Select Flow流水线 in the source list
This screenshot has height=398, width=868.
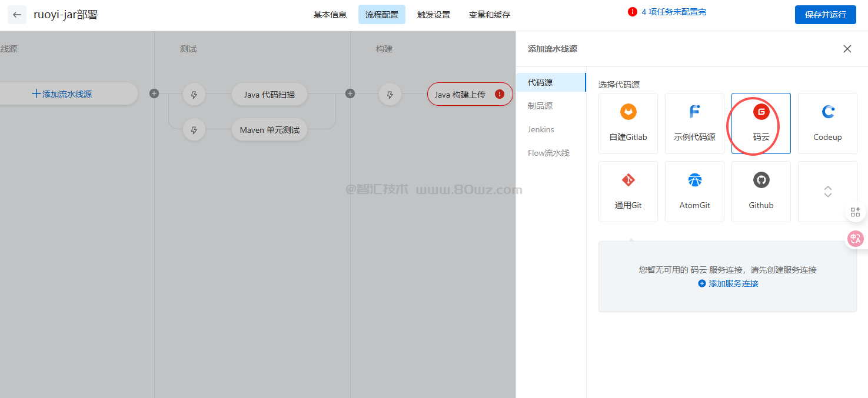click(548, 153)
